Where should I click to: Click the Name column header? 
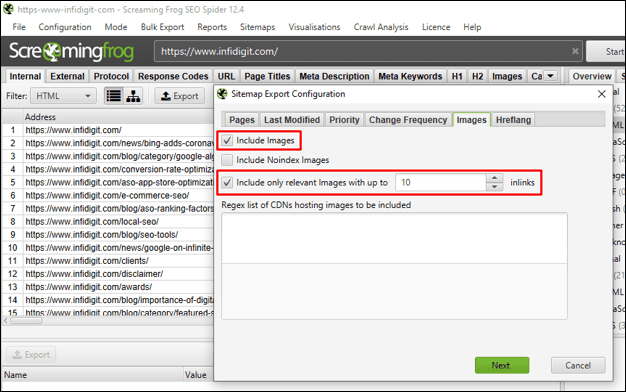(92, 375)
